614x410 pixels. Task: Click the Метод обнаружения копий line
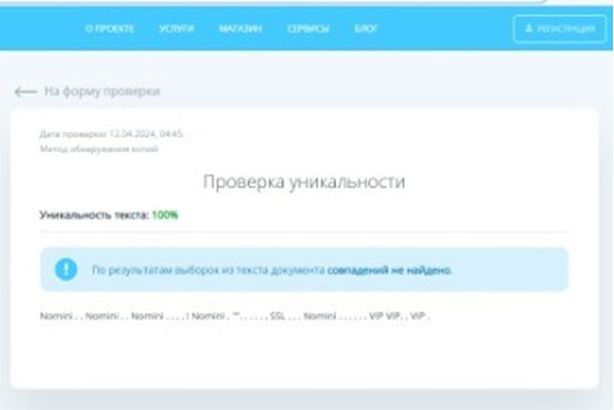point(98,149)
